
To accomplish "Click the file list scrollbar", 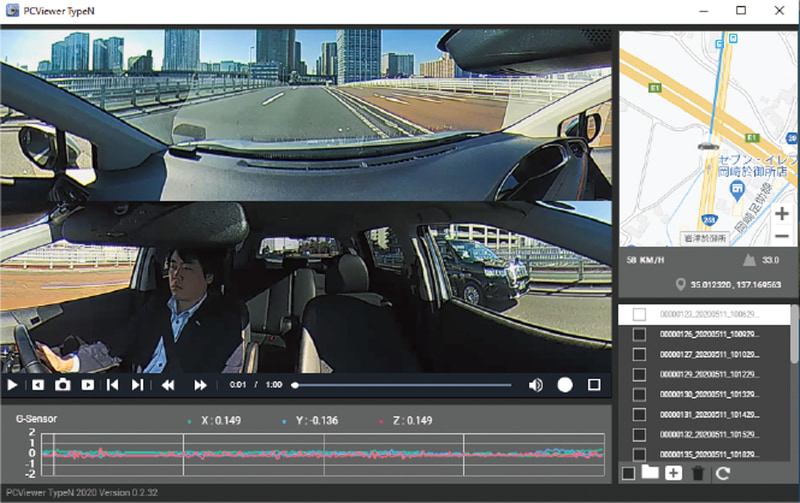I will click(x=794, y=334).
